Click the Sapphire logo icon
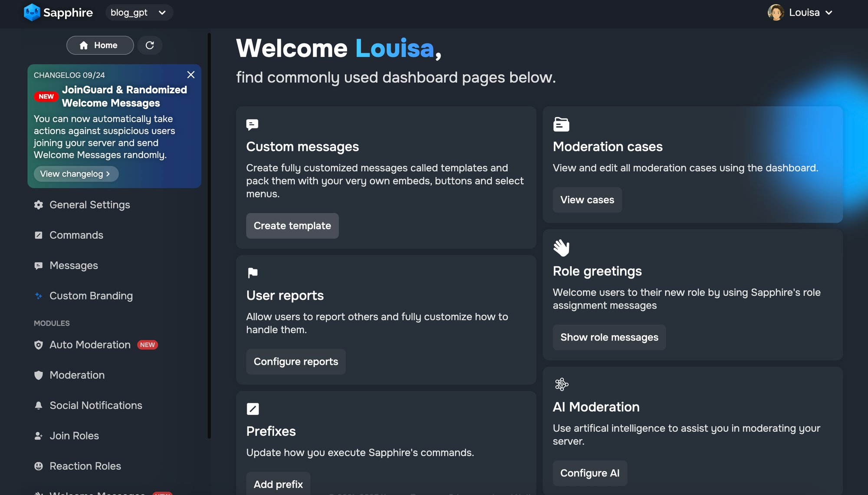This screenshot has height=495, width=868. point(32,13)
